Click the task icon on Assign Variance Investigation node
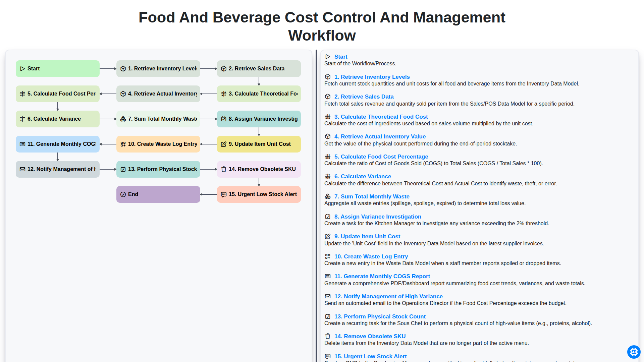 point(224,119)
